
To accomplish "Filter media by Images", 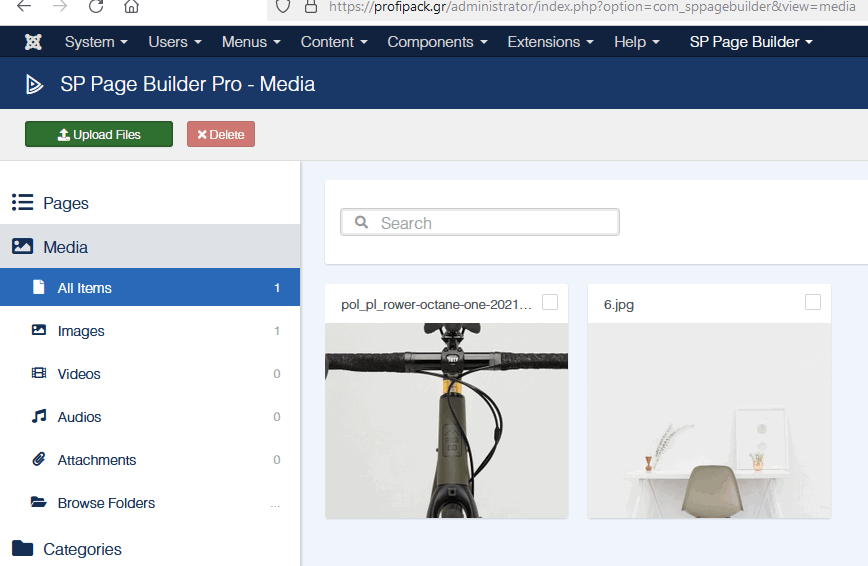I will coord(150,331).
